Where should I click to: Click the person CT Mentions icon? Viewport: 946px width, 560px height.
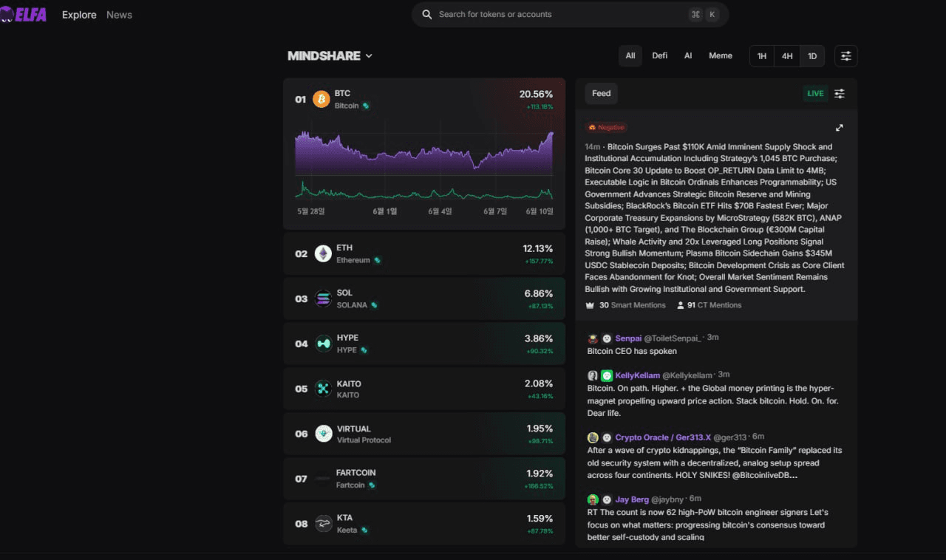681,305
